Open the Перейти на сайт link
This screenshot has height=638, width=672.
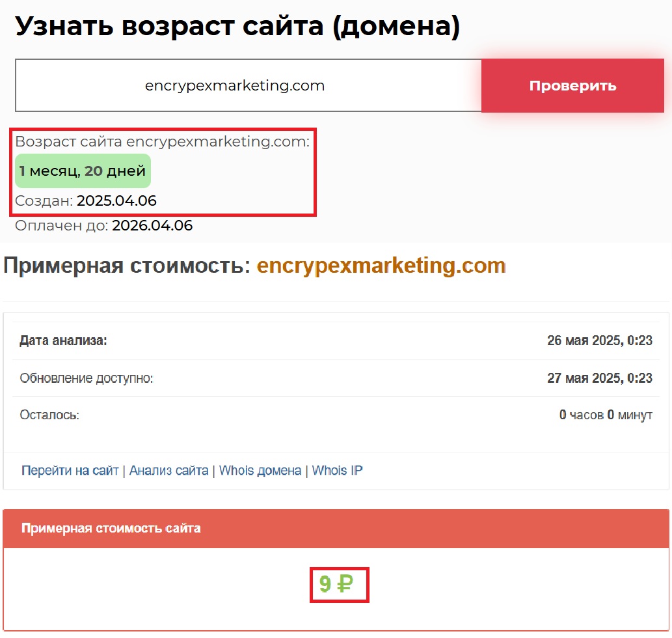coord(68,470)
